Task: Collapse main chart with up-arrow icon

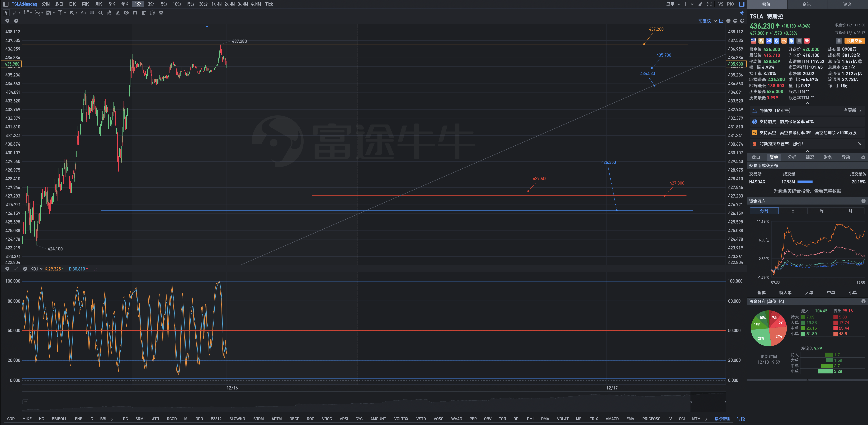Action: pos(16,21)
